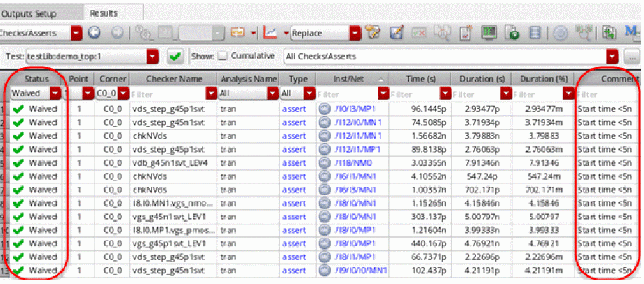Click the database stack icon in toolbar
This screenshot has height=284, width=644.
coord(535,33)
